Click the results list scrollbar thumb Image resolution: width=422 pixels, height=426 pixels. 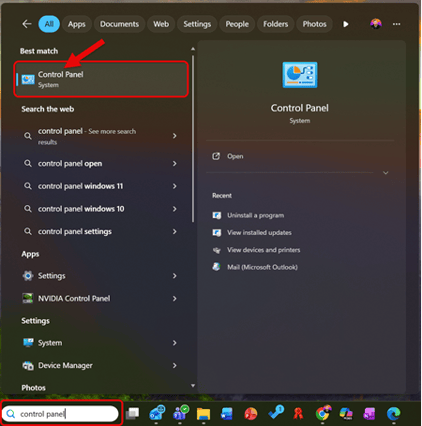(x=193, y=138)
